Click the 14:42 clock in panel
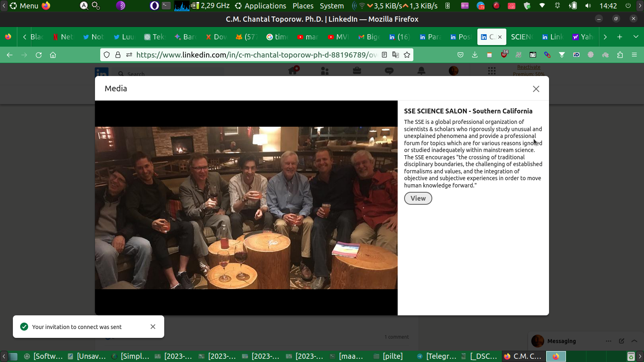The image size is (644, 362). [608, 6]
